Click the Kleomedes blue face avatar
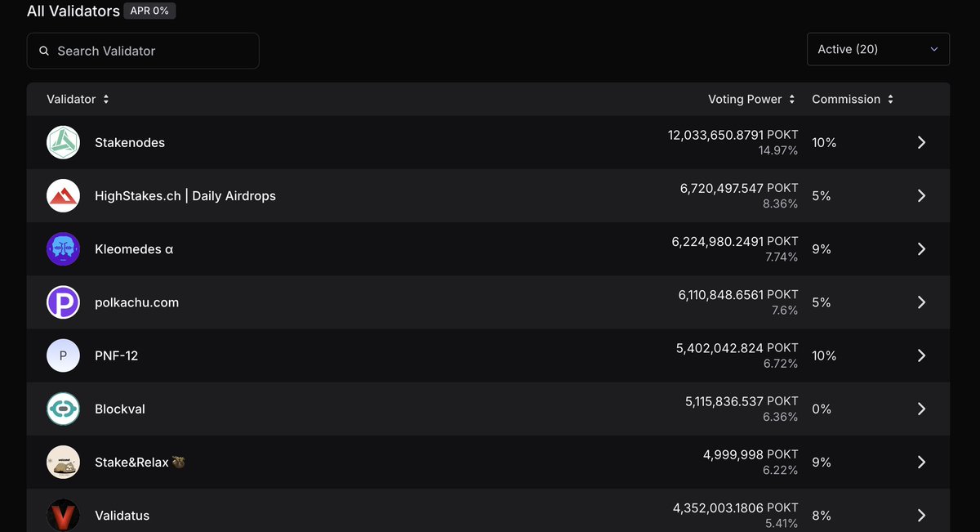The height and width of the screenshot is (532, 980). [63, 249]
